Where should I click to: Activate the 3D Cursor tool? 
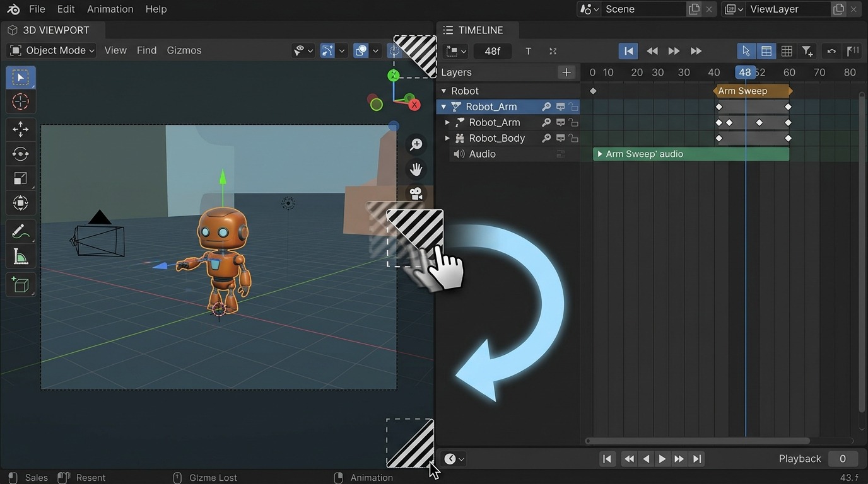21,101
